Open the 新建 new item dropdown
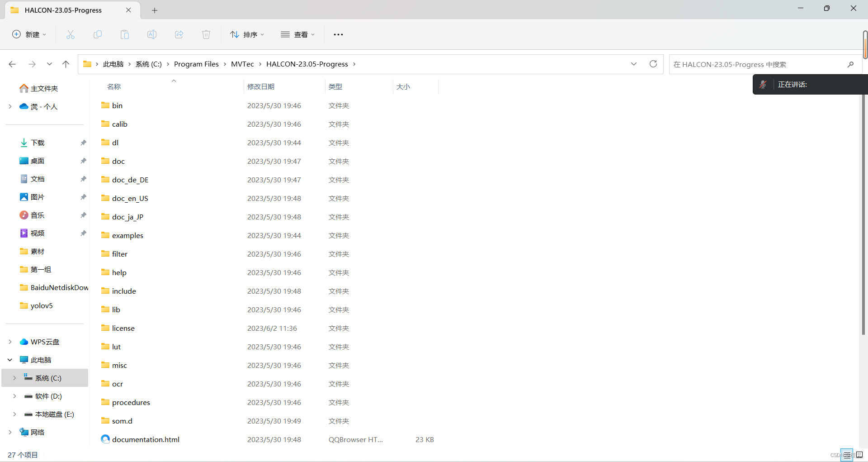 (x=29, y=34)
